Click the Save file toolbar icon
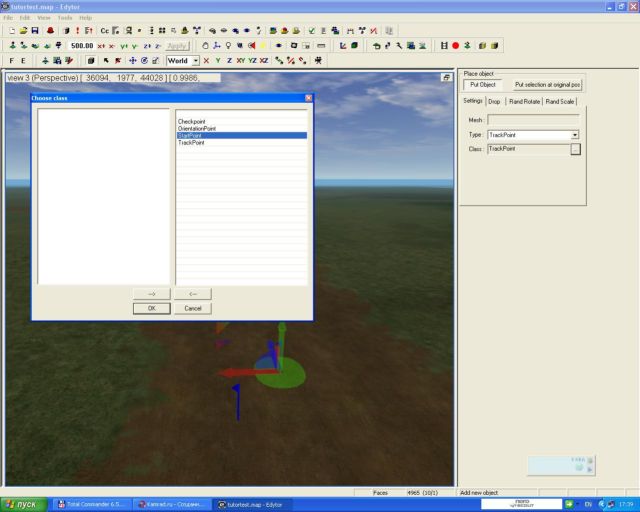 35,31
